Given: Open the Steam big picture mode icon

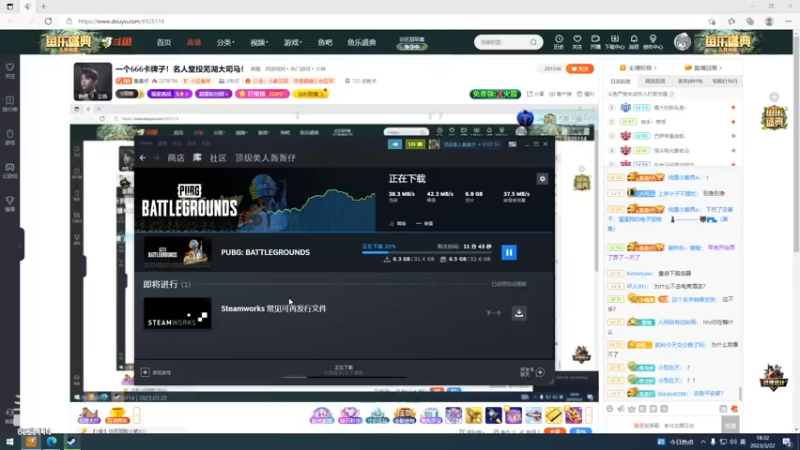Looking at the screenshot, I should 512,144.
